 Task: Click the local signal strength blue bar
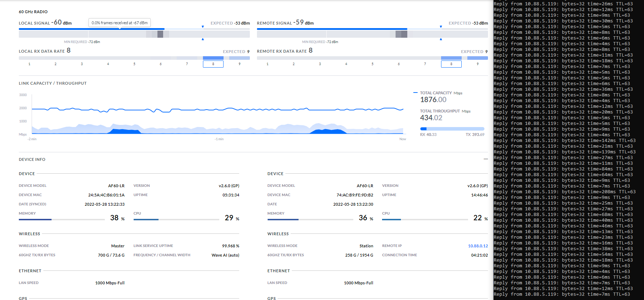(x=92, y=29)
